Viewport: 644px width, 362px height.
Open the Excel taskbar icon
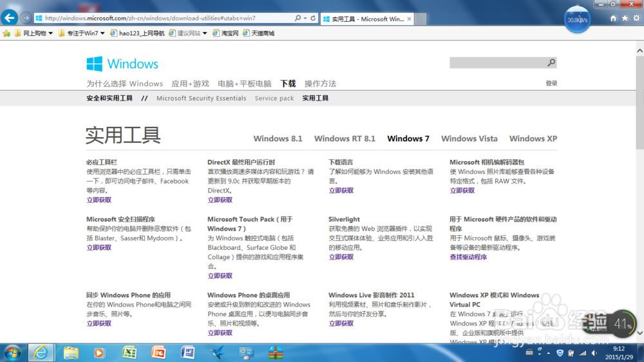[129, 352]
